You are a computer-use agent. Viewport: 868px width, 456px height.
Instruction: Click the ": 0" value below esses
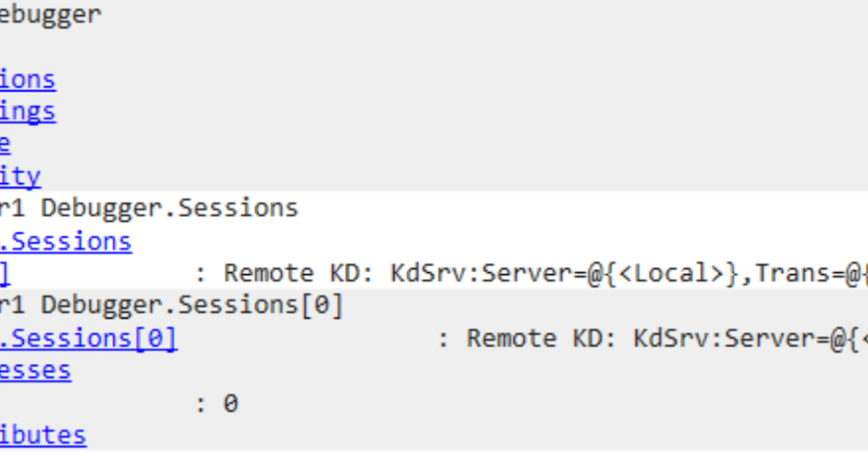pos(217,403)
